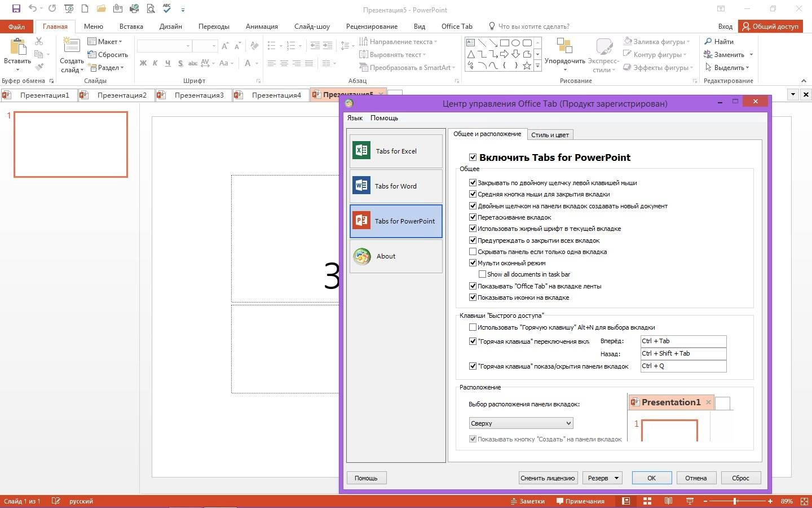Screen dimensions: 812x508
Task: Find text with Найти
Action: [719, 41]
